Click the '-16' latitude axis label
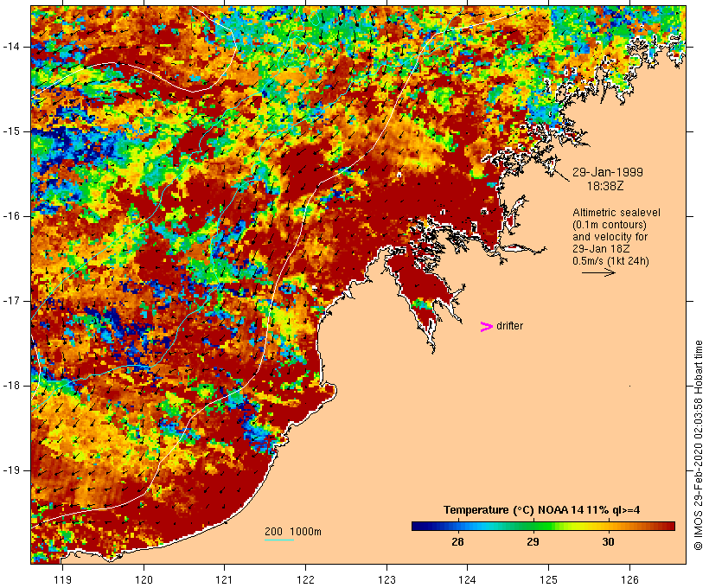709x588 pixels. (x=11, y=216)
